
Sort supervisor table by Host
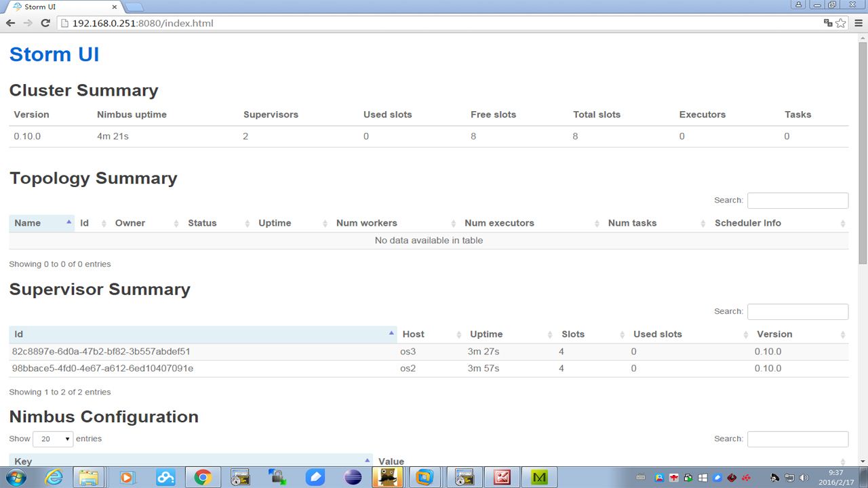(429, 334)
